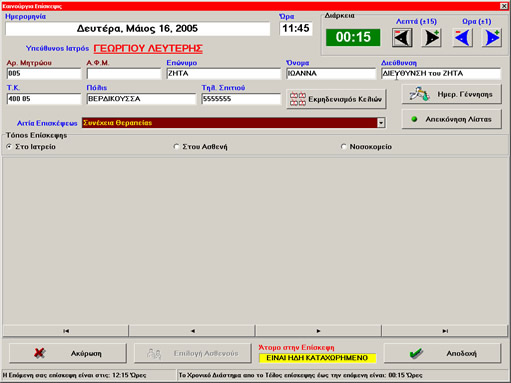Click the Ώρα field showing 11:45

coord(296,29)
